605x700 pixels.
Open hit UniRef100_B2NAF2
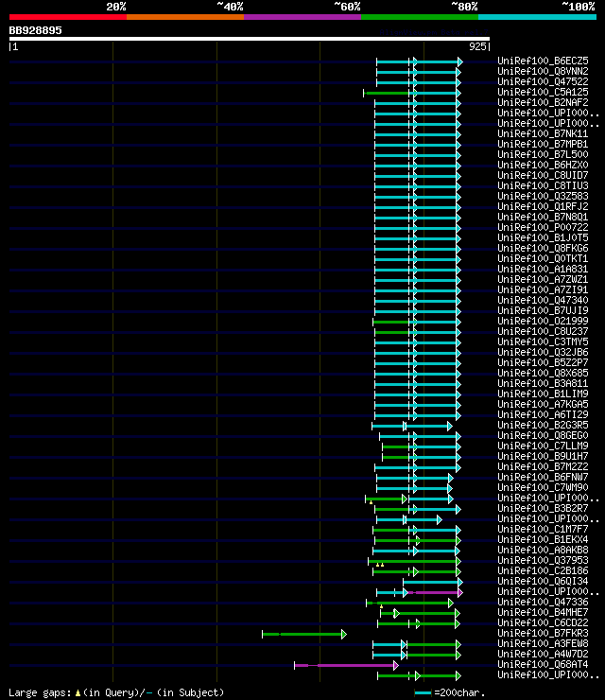[x=543, y=102]
